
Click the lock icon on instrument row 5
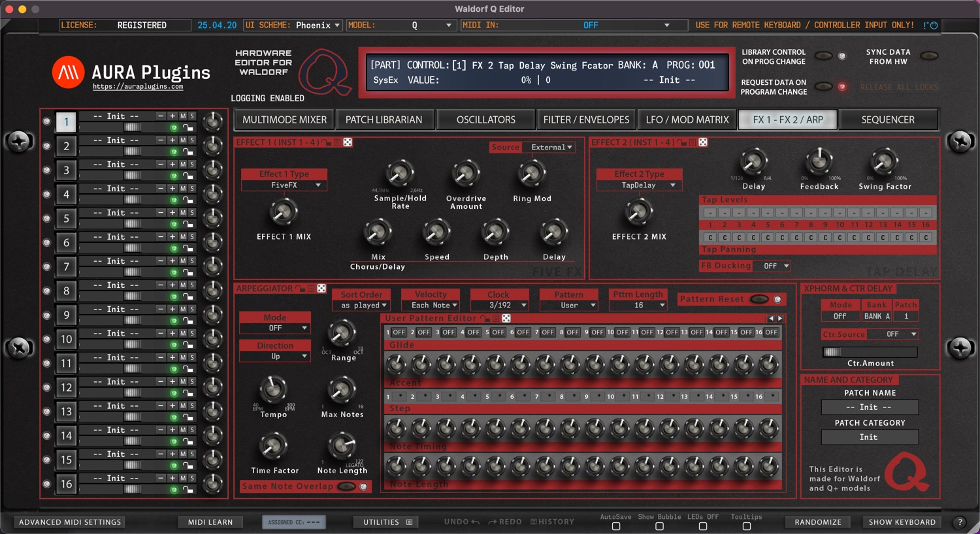click(188, 225)
